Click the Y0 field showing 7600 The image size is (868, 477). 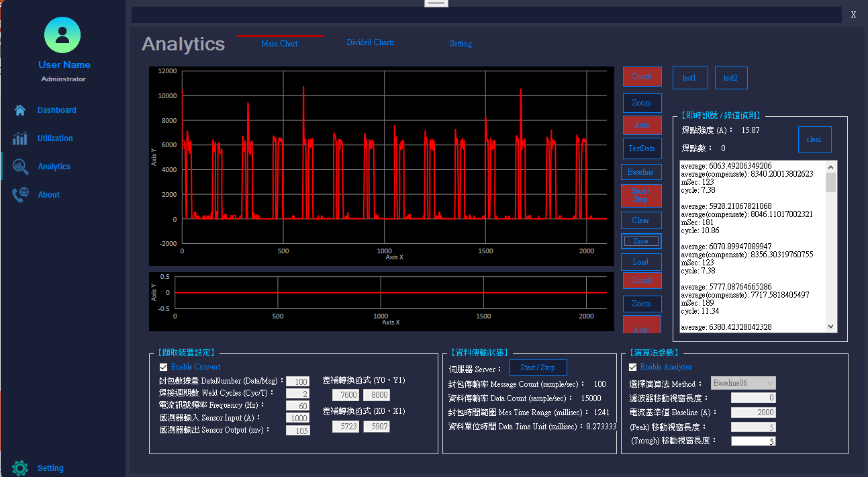346,395
